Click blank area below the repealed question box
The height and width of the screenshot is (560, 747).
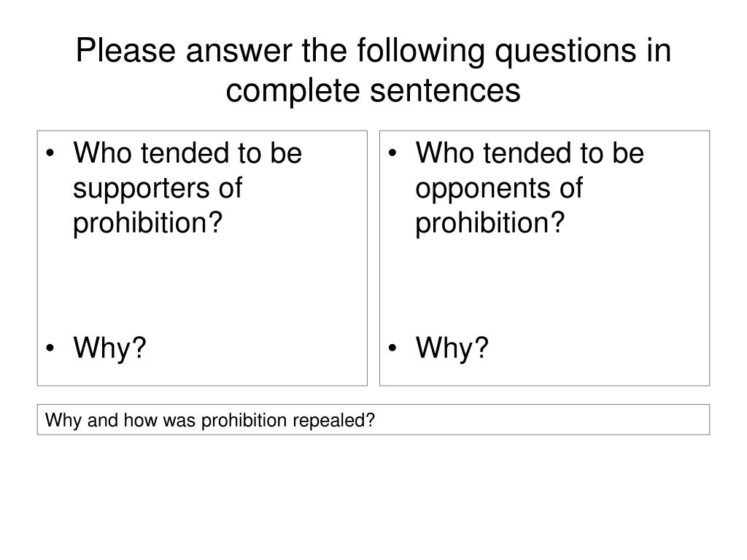[x=373, y=495]
